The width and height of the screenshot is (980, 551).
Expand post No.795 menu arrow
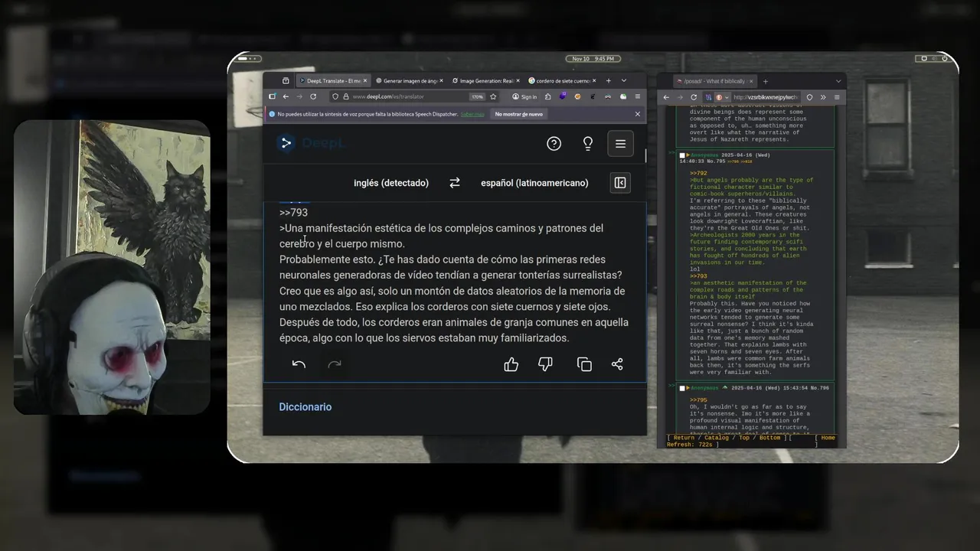tap(688, 155)
